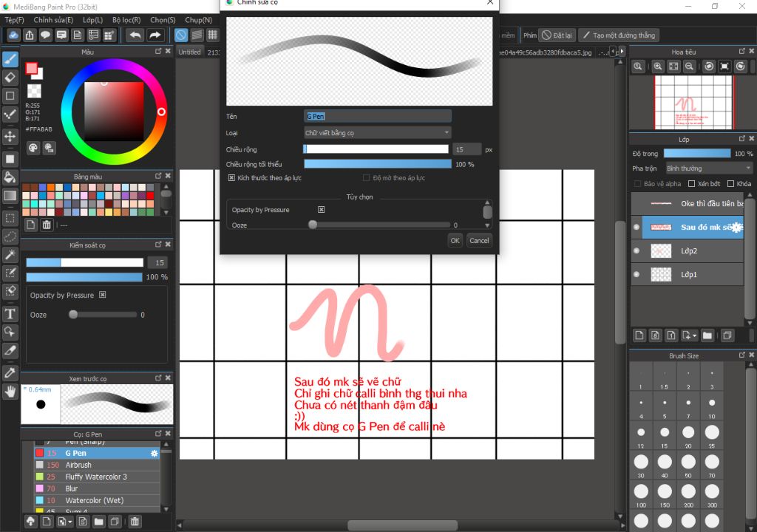Screen dimensions: 757x532
Task: Select the Gradient tool
Action: pyautogui.click(x=10, y=196)
